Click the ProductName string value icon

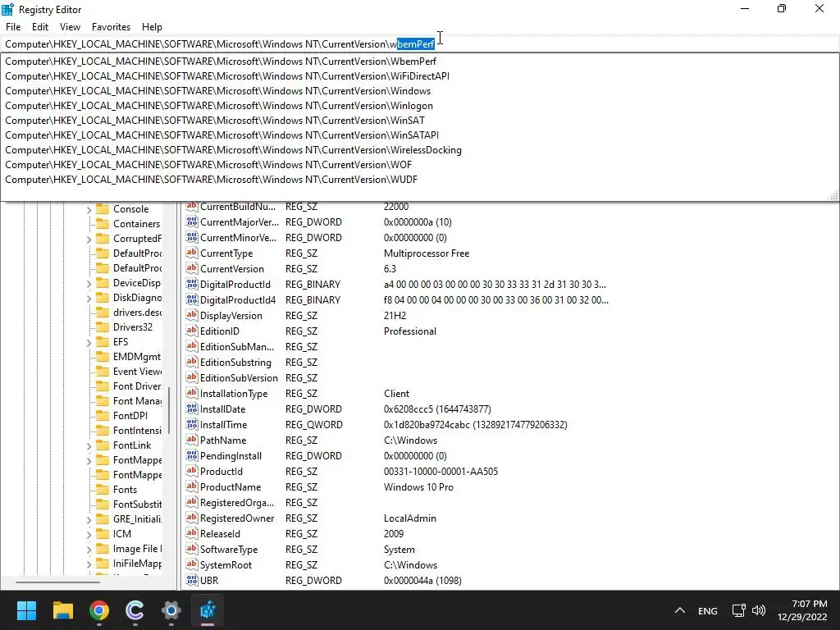191,487
